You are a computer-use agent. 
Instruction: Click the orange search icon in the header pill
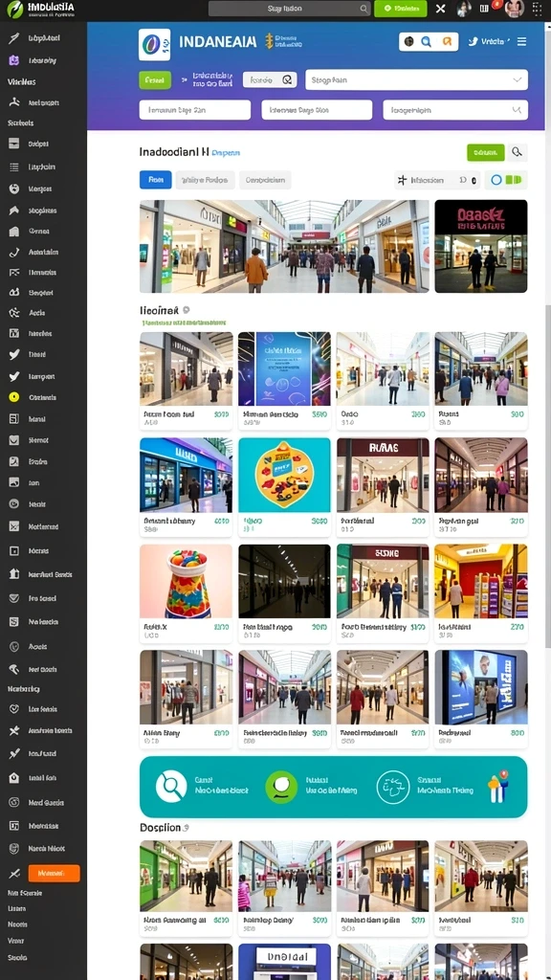pyautogui.click(x=447, y=42)
